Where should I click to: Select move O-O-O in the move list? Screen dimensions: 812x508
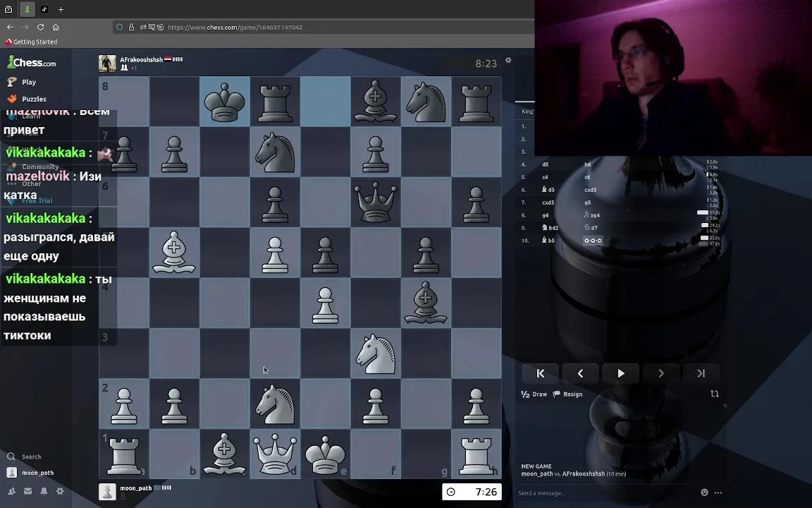(593, 241)
